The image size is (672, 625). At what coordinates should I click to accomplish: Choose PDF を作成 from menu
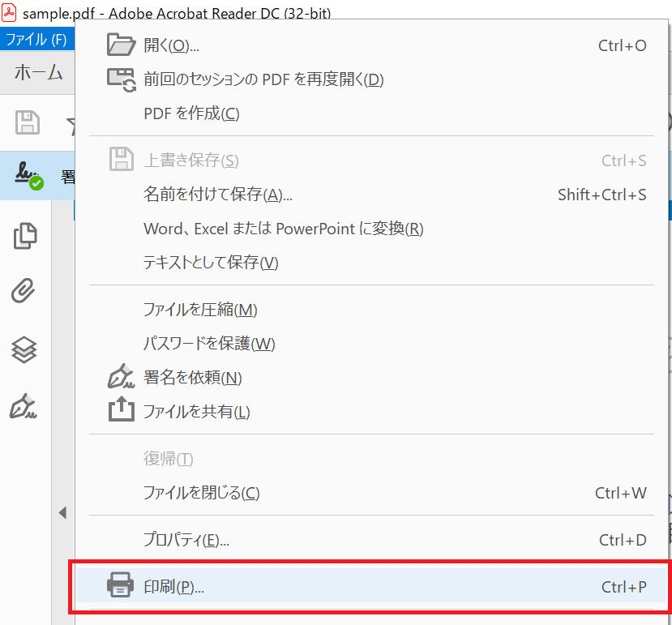(191, 113)
